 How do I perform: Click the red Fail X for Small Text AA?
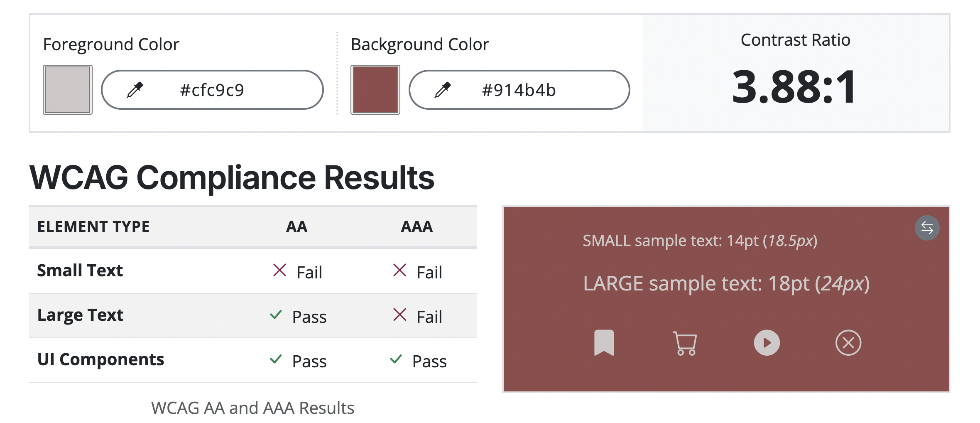click(x=280, y=270)
